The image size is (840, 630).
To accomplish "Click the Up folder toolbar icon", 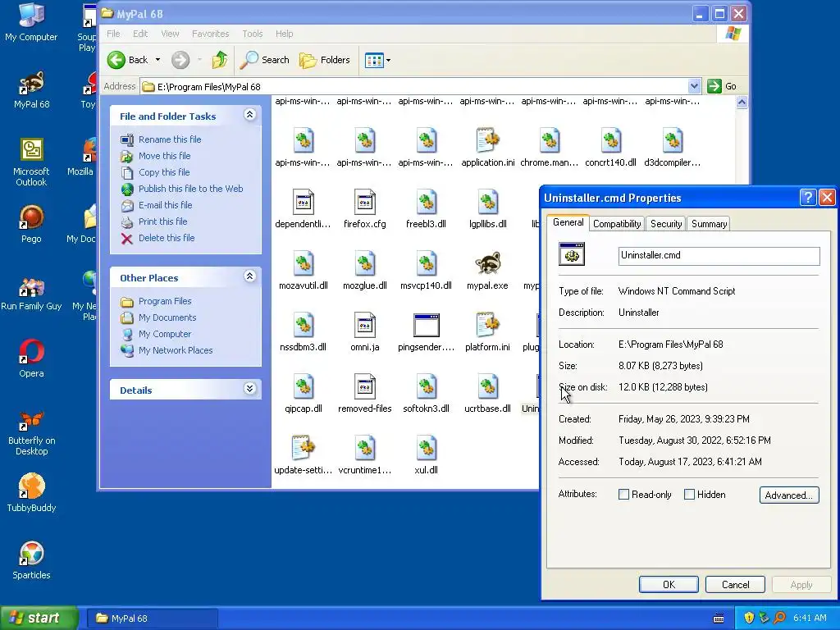I will (219, 60).
